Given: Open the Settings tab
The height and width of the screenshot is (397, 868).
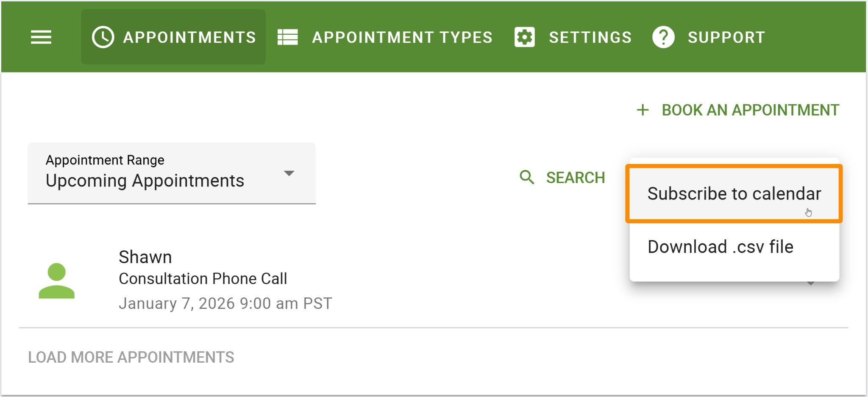Looking at the screenshot, I should (x=590, y=37).
